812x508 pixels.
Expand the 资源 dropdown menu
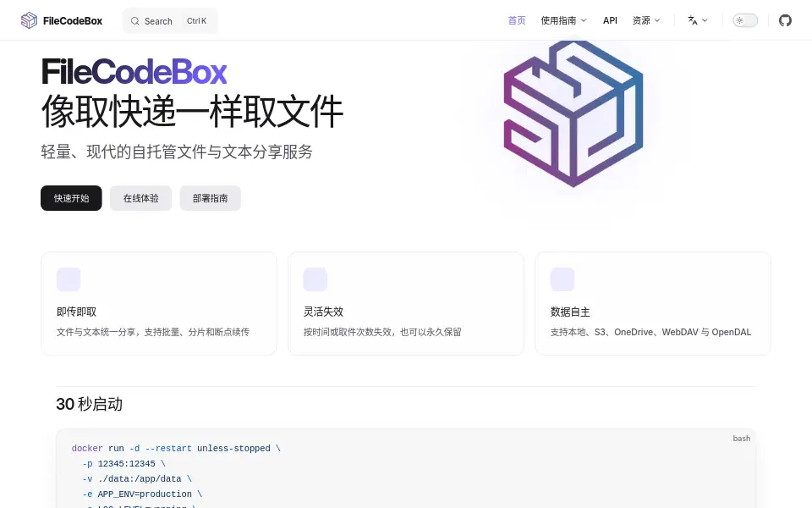pos(646,20)
